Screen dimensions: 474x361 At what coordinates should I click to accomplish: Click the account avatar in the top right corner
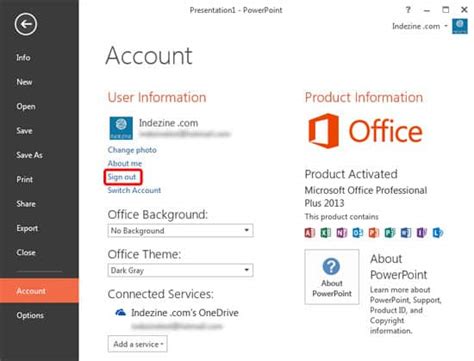coord(460,26)
